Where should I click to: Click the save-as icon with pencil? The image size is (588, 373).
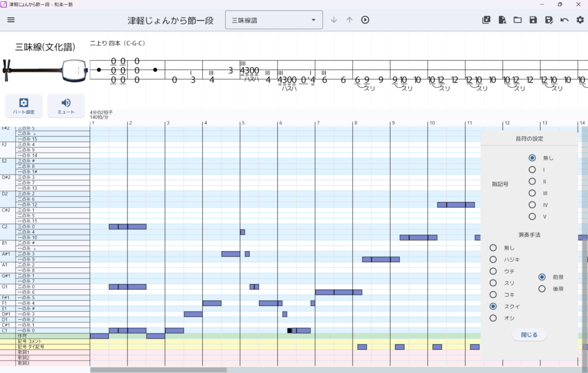pos(548,20)
